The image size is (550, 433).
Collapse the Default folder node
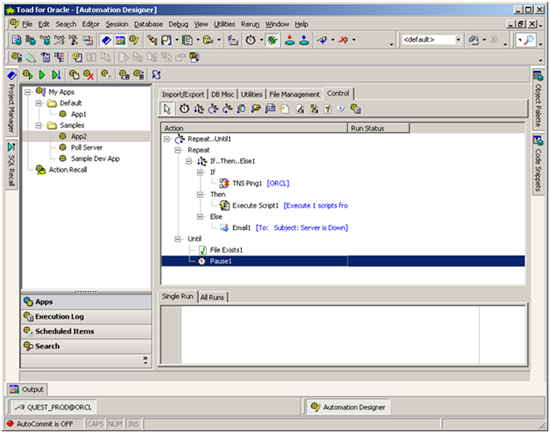(39, 103)
